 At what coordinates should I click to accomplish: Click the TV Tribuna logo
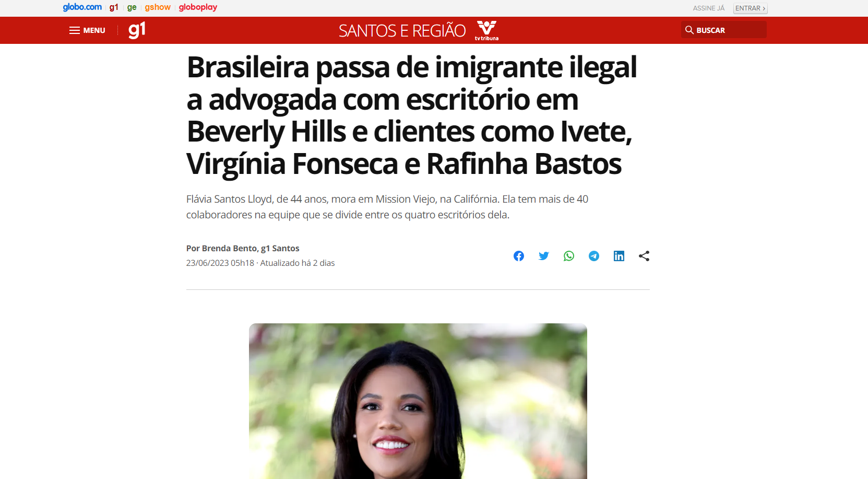(486, 30)
